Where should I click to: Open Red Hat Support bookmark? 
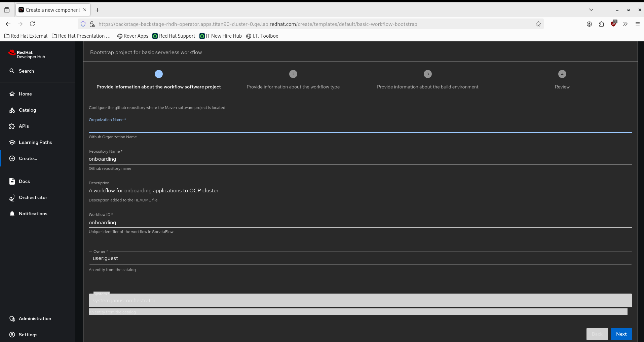click(174, 36)
